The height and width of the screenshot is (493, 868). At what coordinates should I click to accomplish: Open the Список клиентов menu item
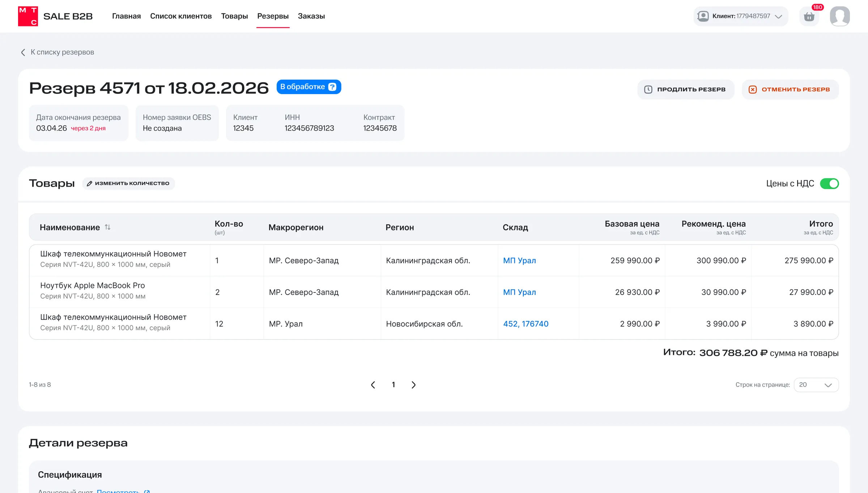click(181, 16)
